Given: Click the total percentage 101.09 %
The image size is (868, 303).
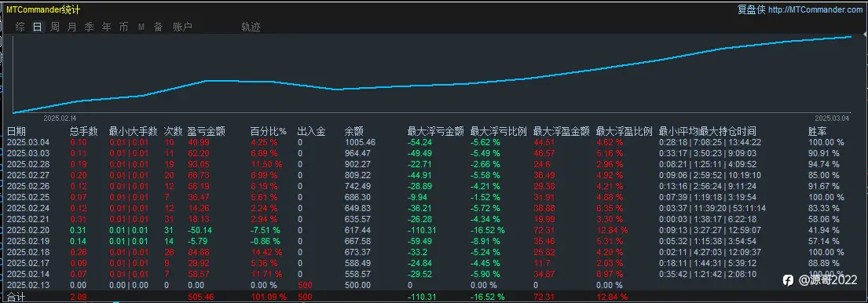Looking at the screenshot, I should [x=269, y=298].
